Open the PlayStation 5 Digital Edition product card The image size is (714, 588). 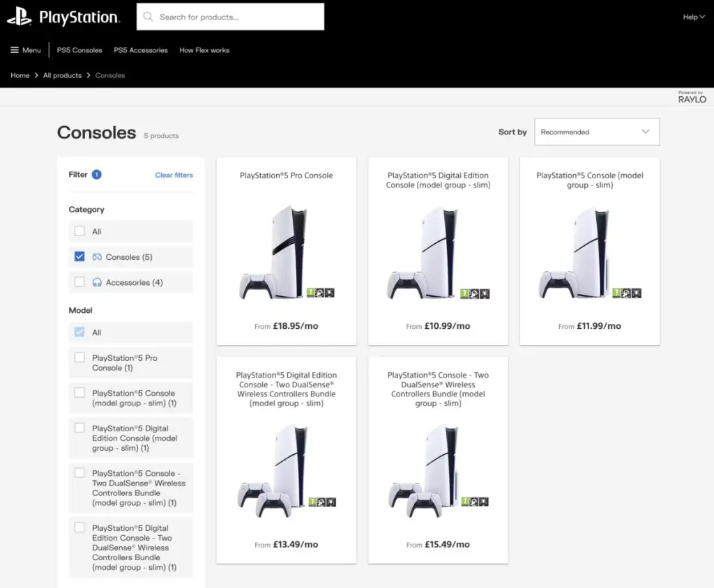tap(438, 251)
